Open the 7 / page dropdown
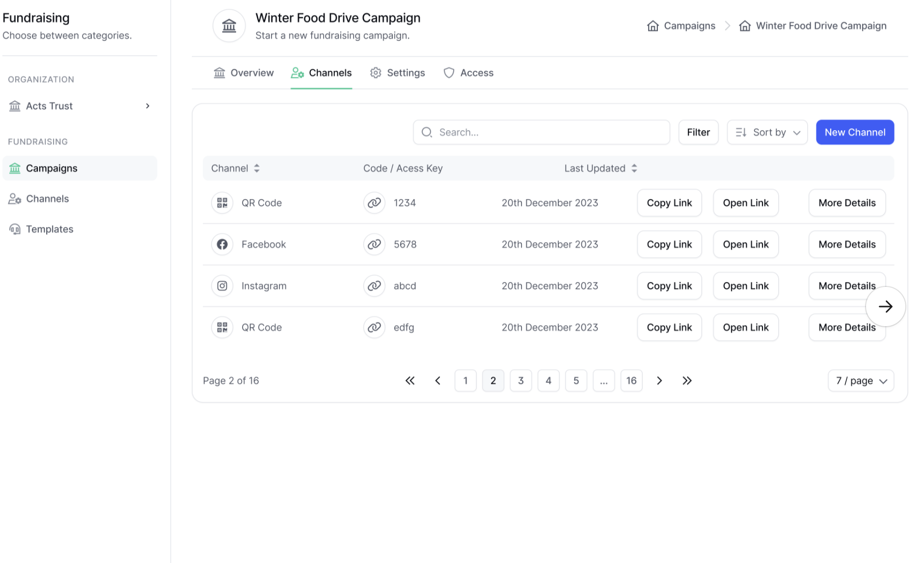Viewport: 924px width, 563px height. [860, 380]
